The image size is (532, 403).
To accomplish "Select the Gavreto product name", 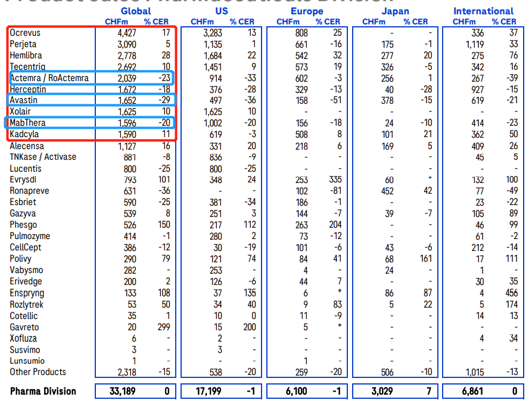I will pyautogui.click(x=24, y=327).
